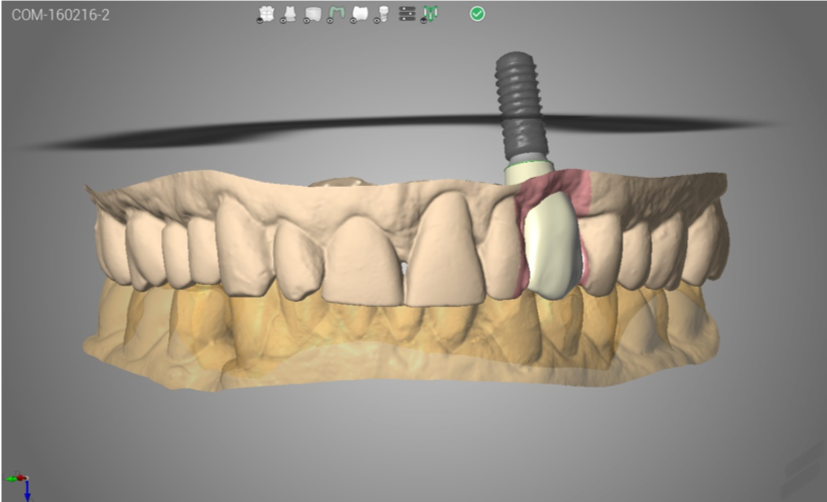
Task: Confirm with the green checkmark button
Action: pos(478,14)
